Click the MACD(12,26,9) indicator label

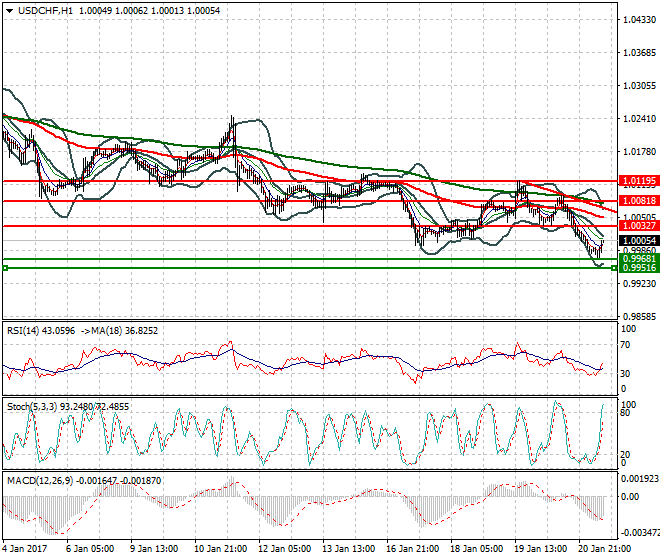[x=40, y=481]
